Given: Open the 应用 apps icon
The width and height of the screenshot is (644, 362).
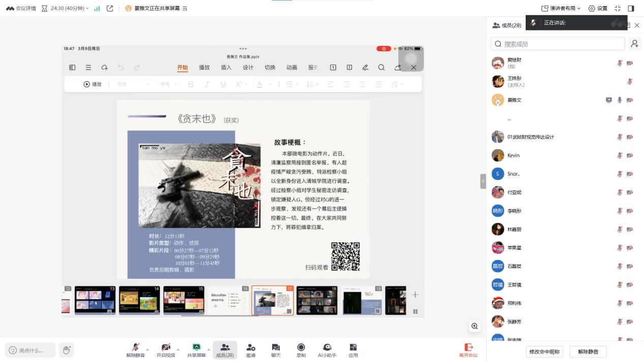Looking at the screenshot, I should (x=353, y=350).
